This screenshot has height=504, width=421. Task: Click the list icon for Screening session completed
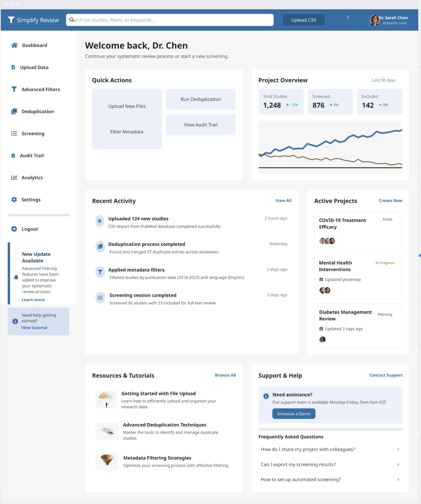(100, 298)
